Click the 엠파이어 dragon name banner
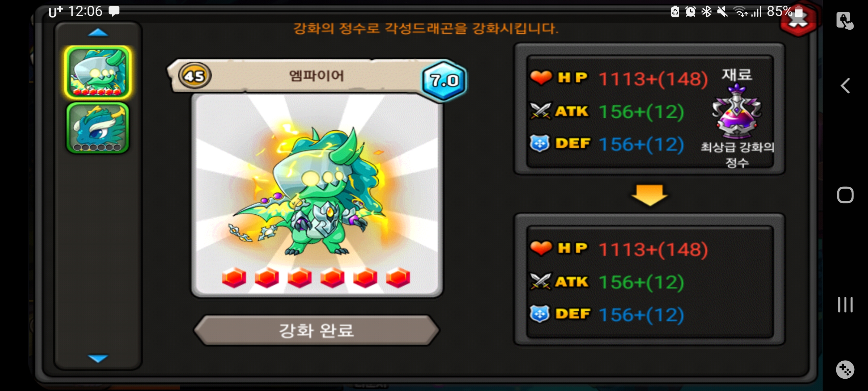 pos(316,76)
